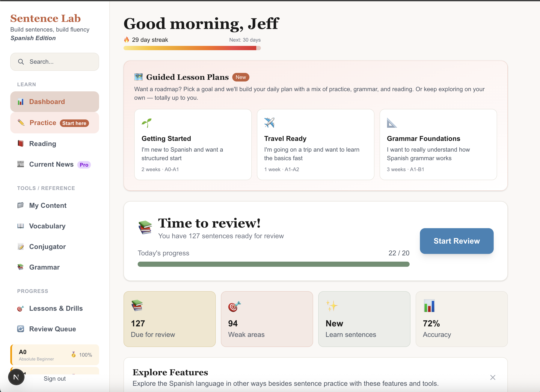Click the purple Pro badge
540x392 pixels.
click(x=84, y=165)
